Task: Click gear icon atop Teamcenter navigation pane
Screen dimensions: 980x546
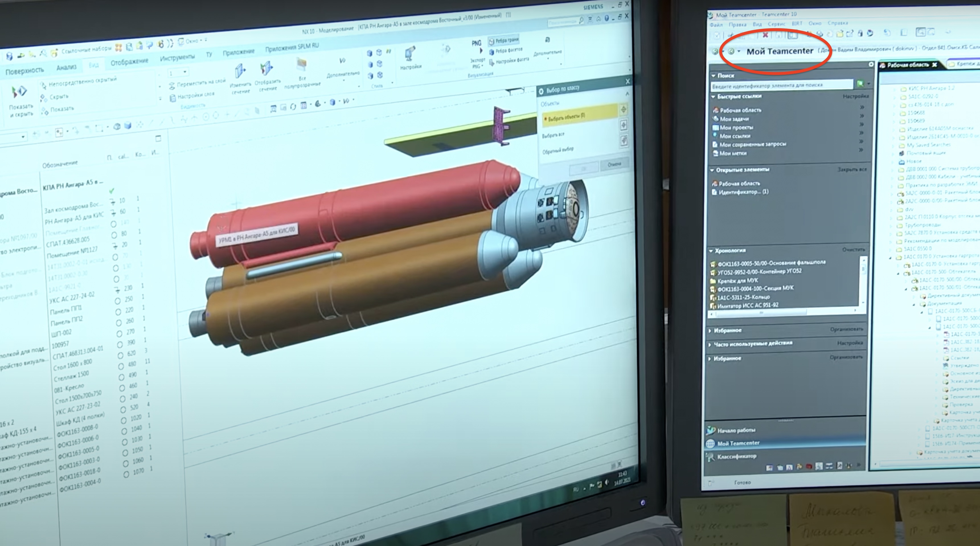Action: click(x=871, y=65)
